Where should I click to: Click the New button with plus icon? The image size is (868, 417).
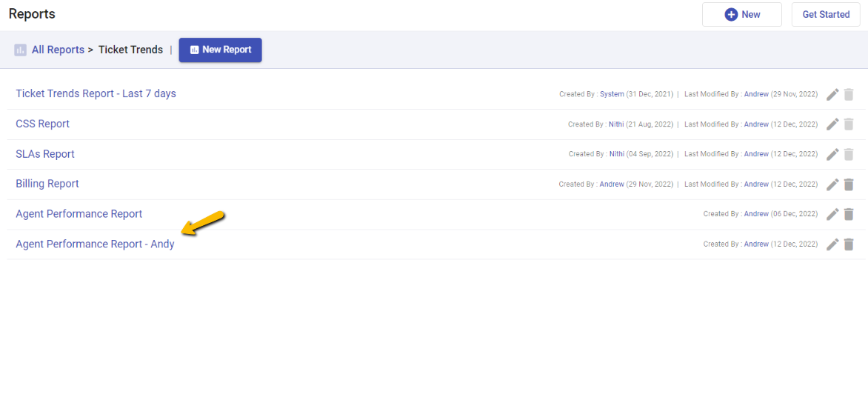coord(741,15)
